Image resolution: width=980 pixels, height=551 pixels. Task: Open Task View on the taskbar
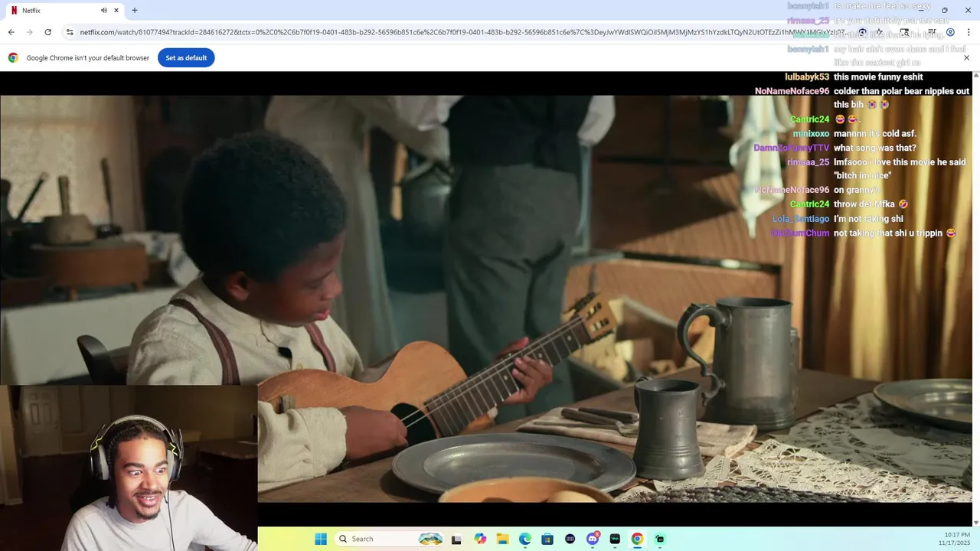457,539
